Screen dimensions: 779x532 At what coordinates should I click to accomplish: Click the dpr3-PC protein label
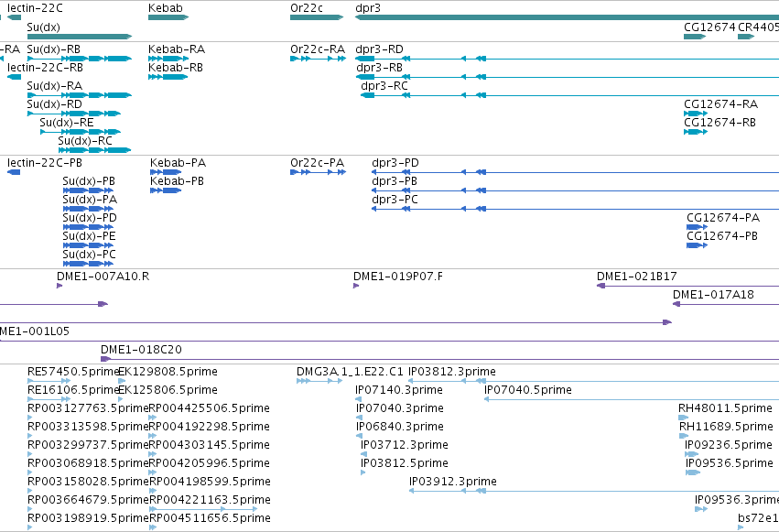pos(395,200)
